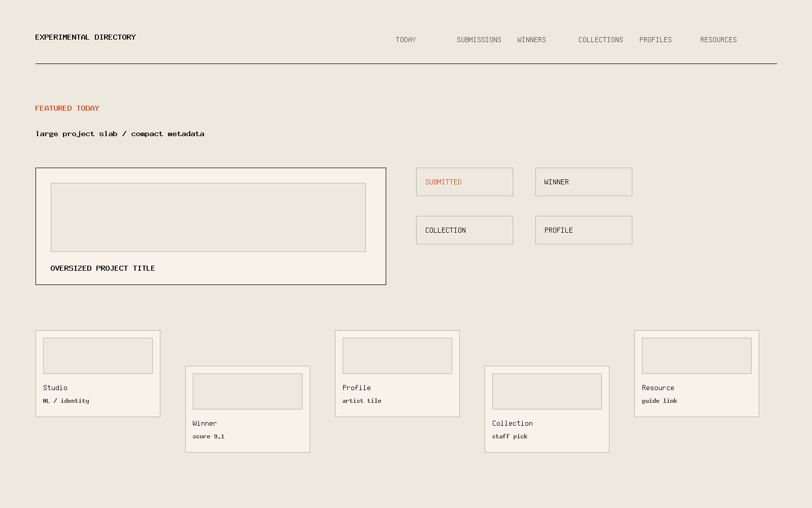Select the Profile filter button
Viewport: 812px width, 508px height.
coord(584,230)
